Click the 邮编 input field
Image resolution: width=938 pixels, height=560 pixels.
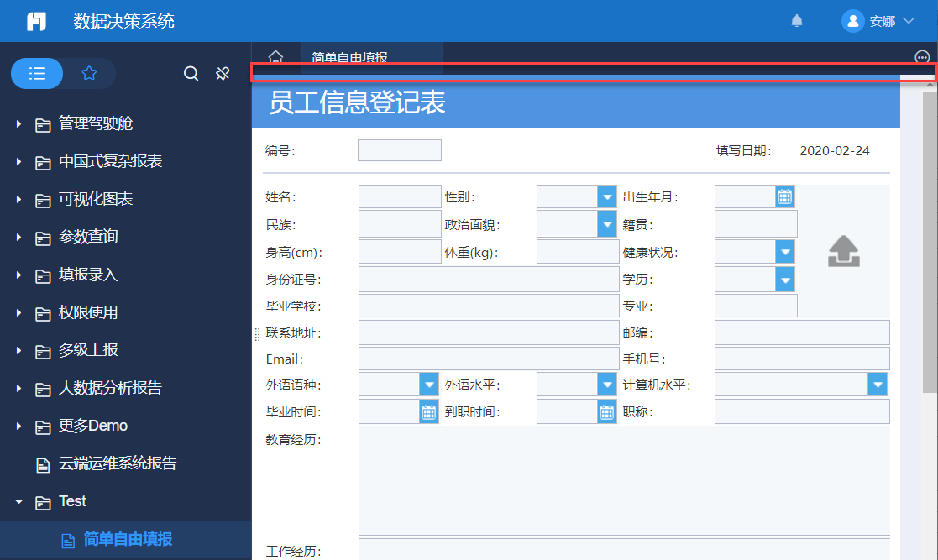[802, 332]
